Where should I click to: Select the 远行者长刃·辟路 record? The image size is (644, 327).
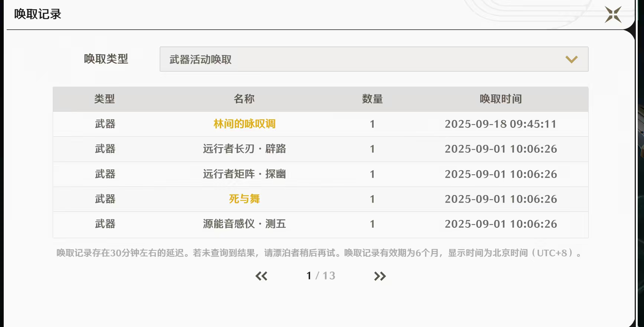(244, 149)
